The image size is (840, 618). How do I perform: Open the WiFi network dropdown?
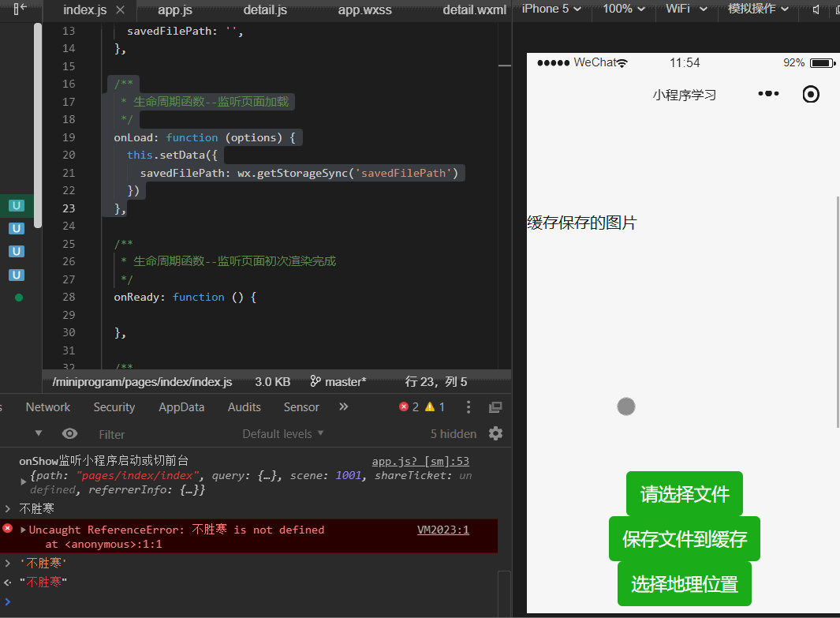coord(686,9)
